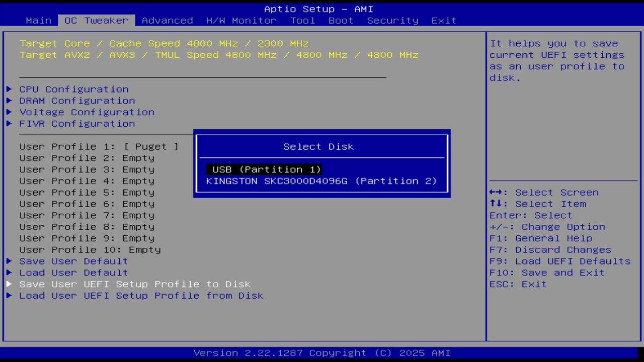
Task: Select Save User UEFI Setup Profile to Disk
Action: (135, 284)
